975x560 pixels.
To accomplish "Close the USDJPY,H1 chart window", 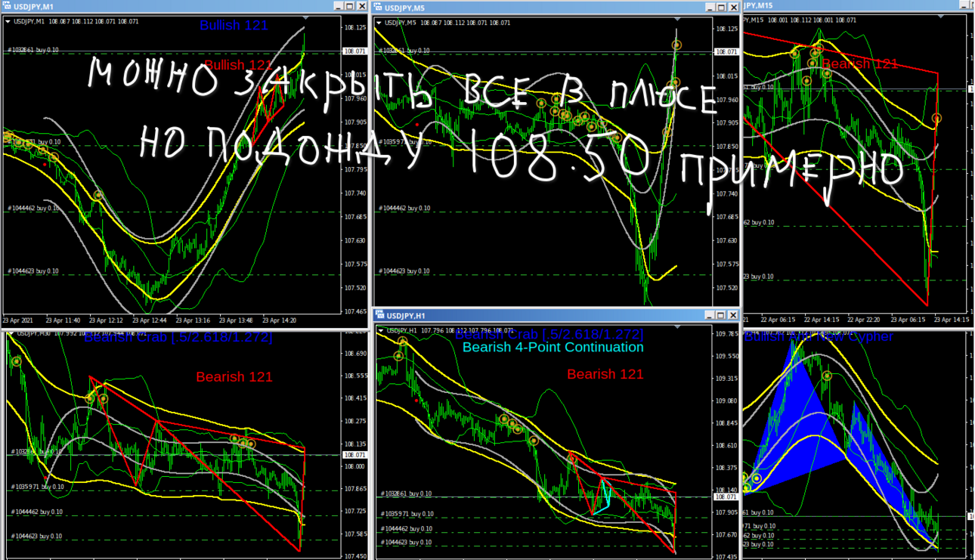I will tap(733, 315).
